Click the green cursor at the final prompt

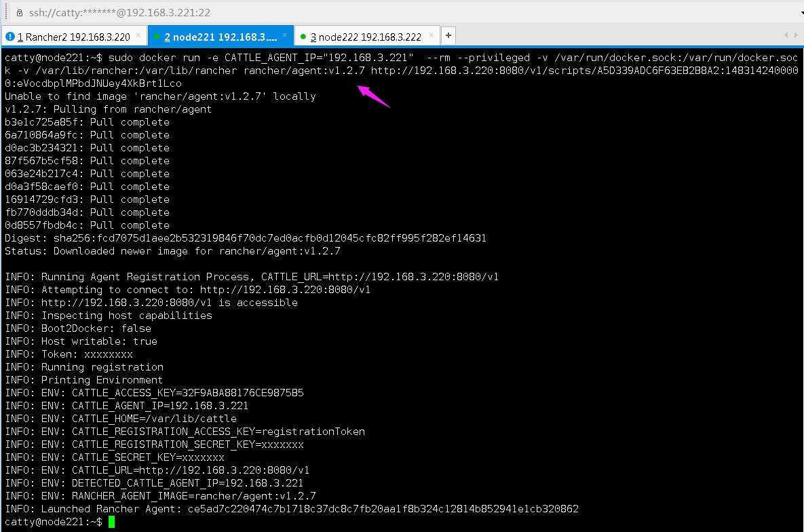tap(112, 522)
